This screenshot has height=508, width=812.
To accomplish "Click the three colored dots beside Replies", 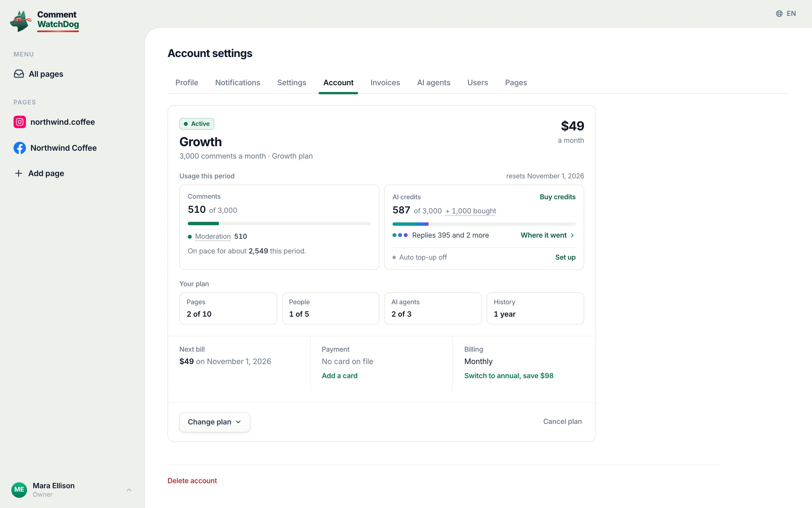I will point(400,235).
